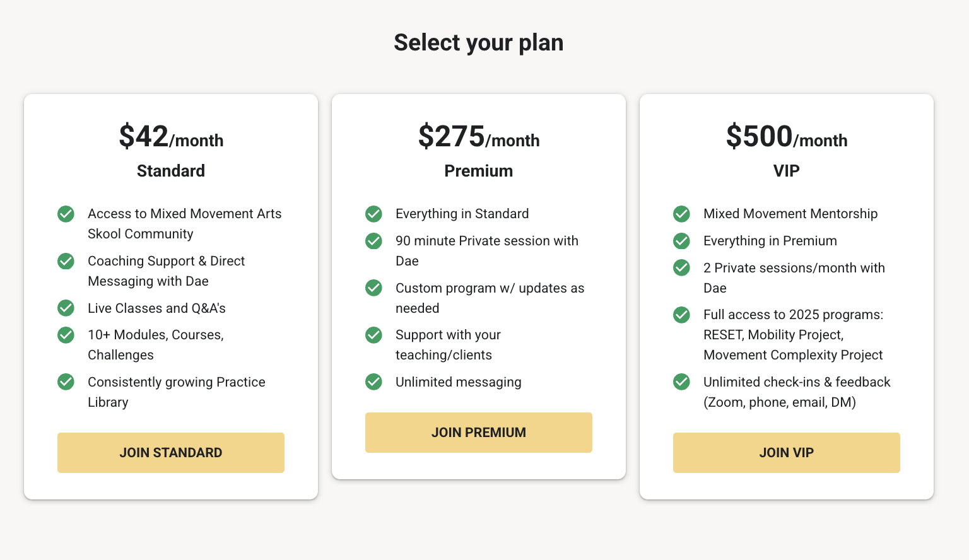Click the JOIN STANDARD button
Image resolution: width=969 pixels, height=560 pixels.
[x=171, y=453]
